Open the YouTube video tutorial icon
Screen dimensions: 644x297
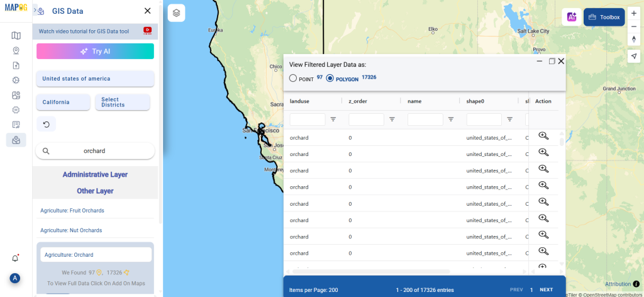(x=148, y=30)
